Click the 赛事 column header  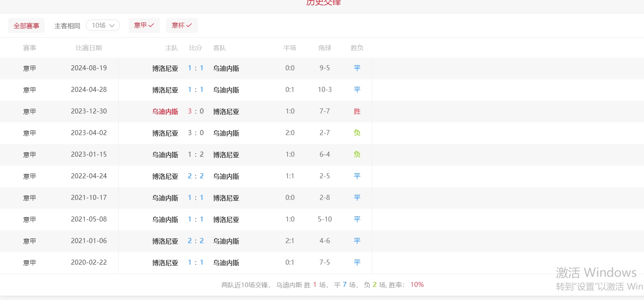coord(30,48)
